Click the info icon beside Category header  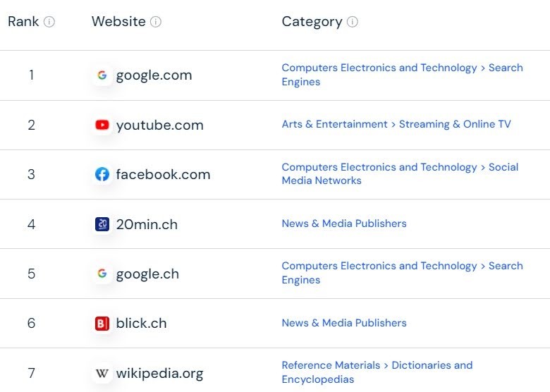pyautogui.click(x=352, y=22)
